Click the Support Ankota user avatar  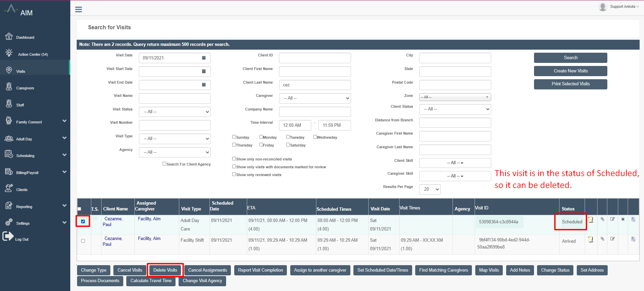(x=603, y=7)
